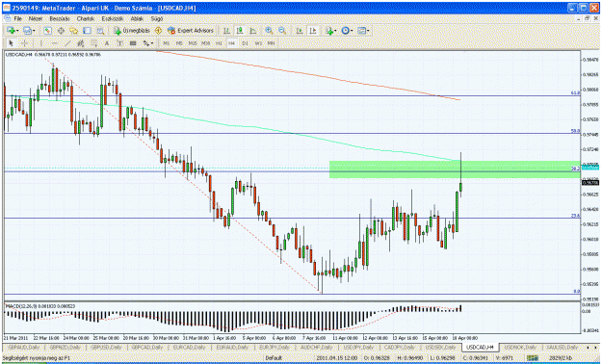Image resolution: width=602 pixels, height=364 pixels.
Task: Open the File menu
Action: coord(17,18)
